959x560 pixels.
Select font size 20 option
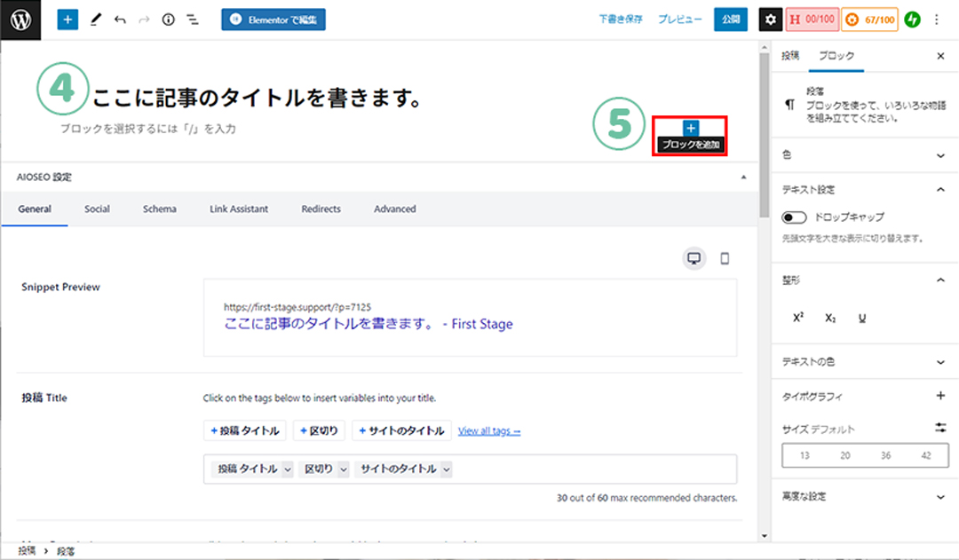click(x=844, y=455)
